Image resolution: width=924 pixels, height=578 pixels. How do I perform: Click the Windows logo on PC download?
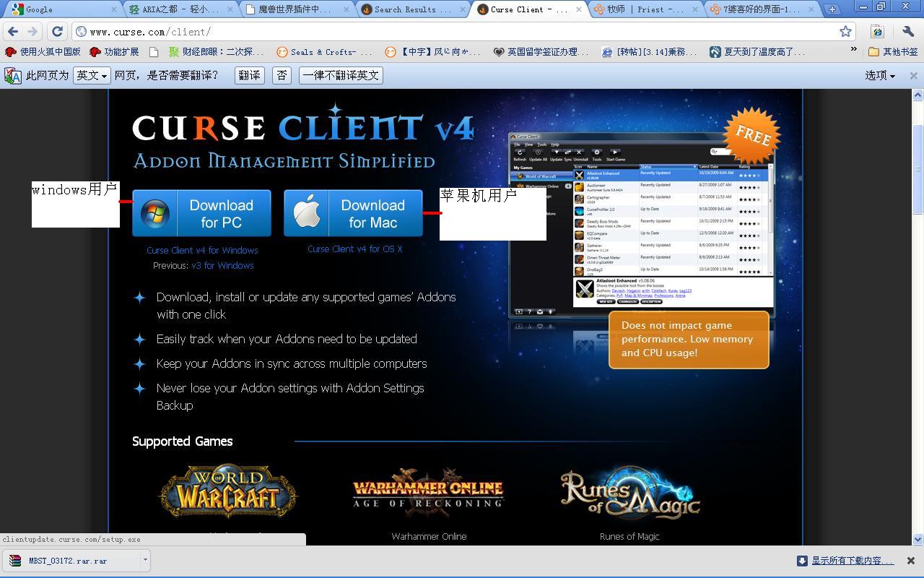[x=154, y=214]
